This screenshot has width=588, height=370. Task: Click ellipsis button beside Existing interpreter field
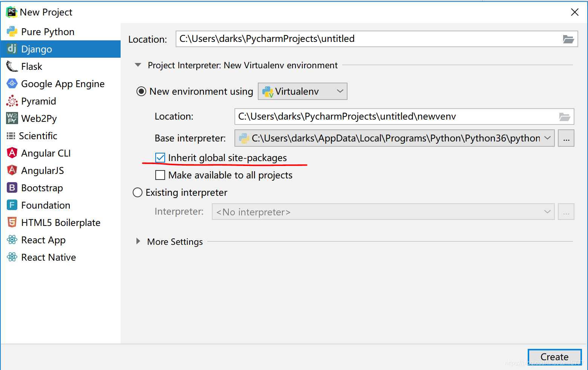566,212
